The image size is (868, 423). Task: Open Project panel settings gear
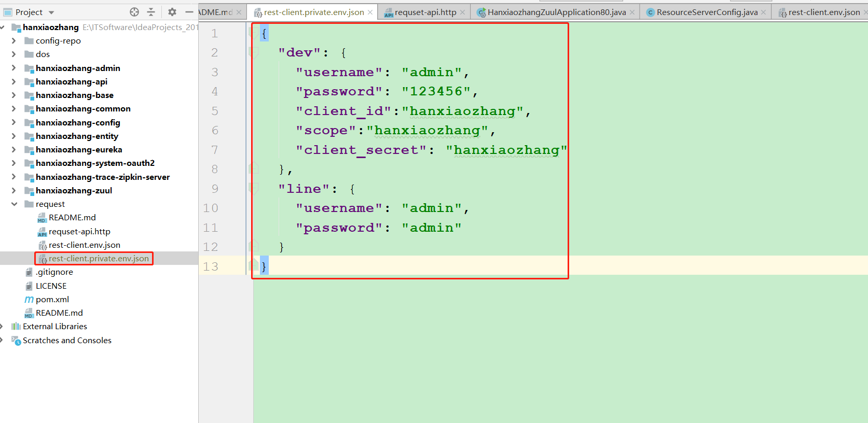click(172, 12)
